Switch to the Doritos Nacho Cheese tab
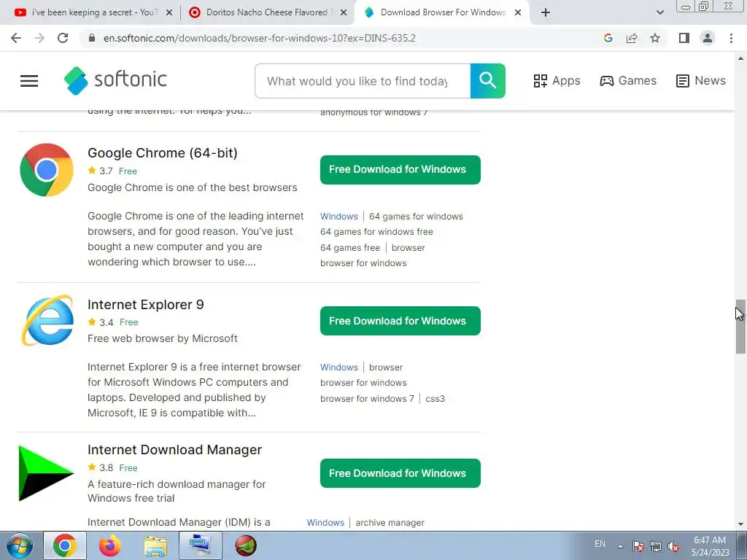This screenshot has height=560, width=747. pyautogui.click(x=261, y=12)
